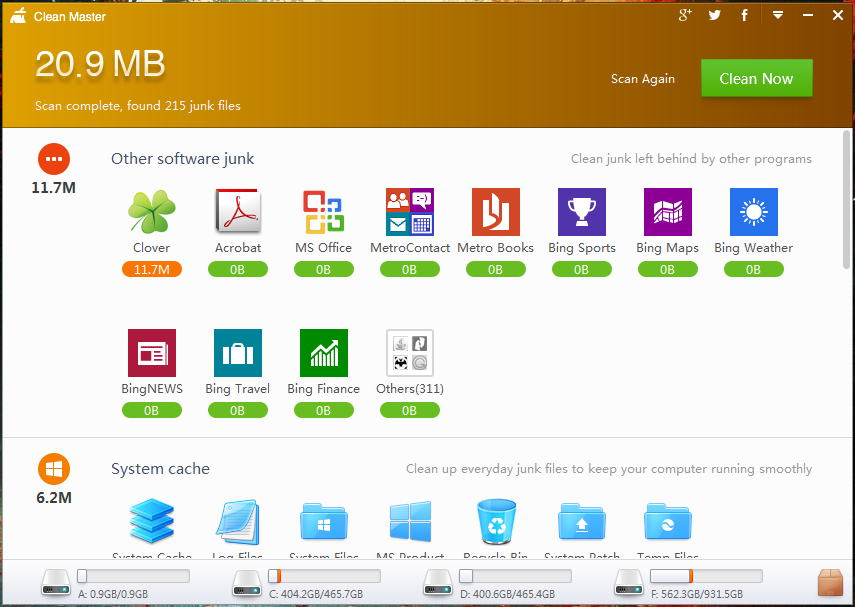Click the Bing Finance chart icon
Image resolution: width=855 pixels, height=607 pixels.
(x=323, y=353)
